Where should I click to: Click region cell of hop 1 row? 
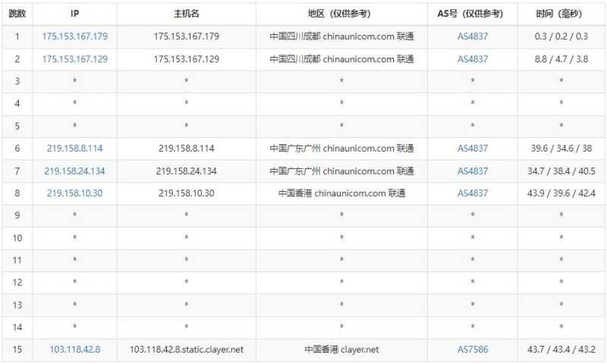[x=341, y=36]
